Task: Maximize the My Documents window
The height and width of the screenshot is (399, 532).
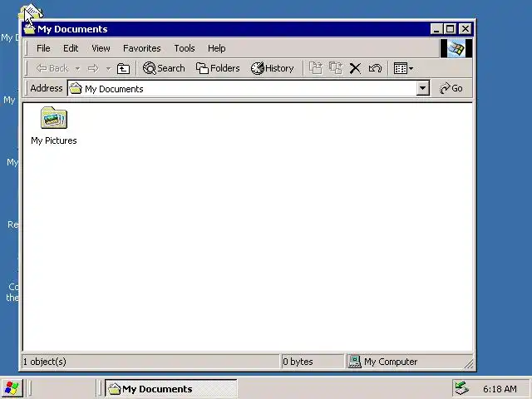Action: (450, 29)
